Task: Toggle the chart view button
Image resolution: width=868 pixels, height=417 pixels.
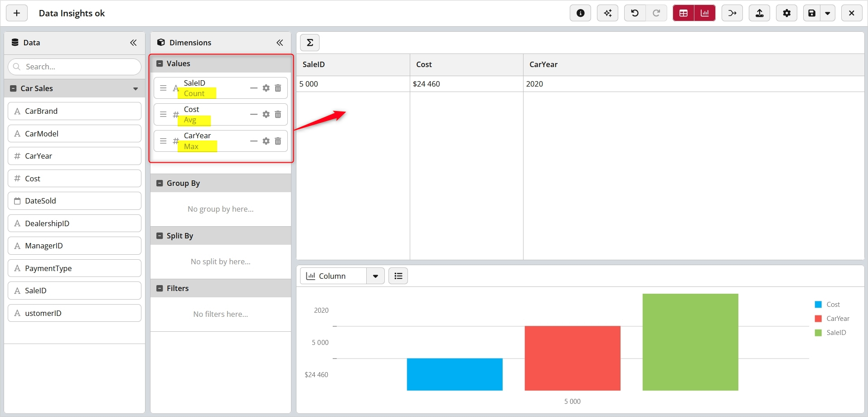Action: point(705,13)
